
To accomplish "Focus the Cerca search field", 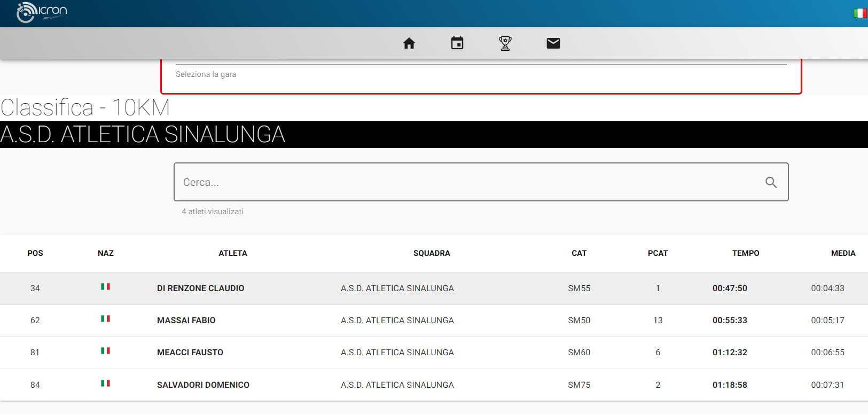I will [x=481, y=182].
